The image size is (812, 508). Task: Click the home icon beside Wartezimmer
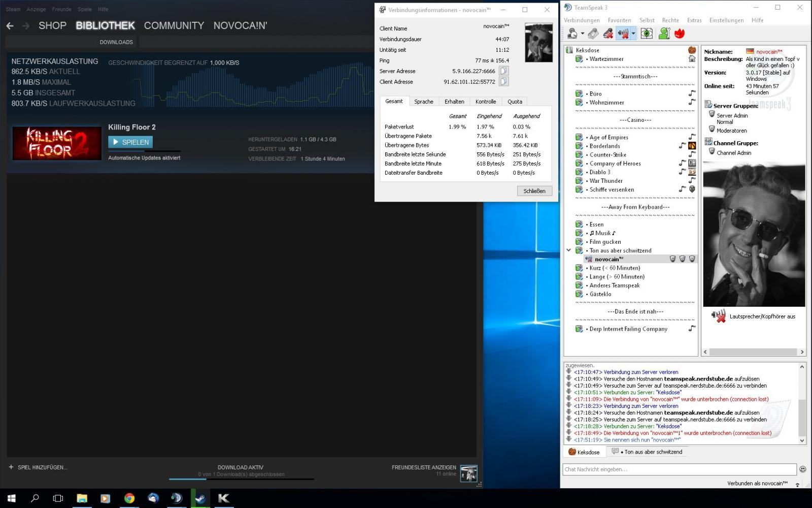coord(692,59)
